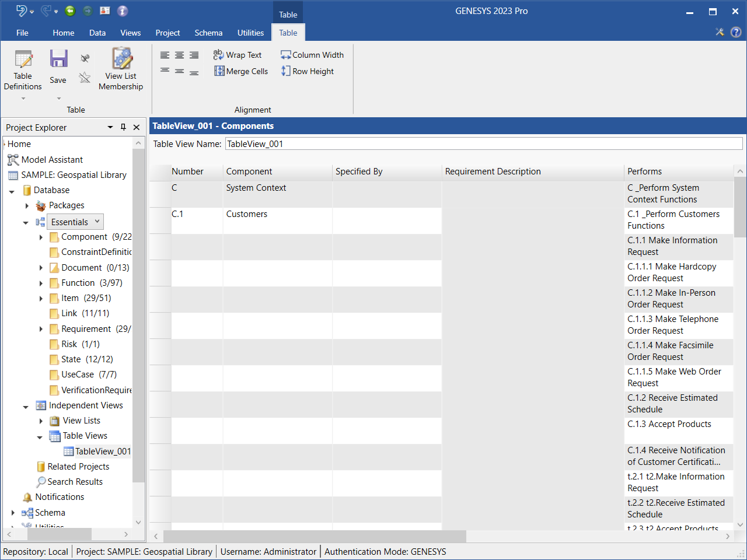Collapse the Database tree node
Viewport: 747px width, 560px height.
pyautogui.click(x=12, y=191)
